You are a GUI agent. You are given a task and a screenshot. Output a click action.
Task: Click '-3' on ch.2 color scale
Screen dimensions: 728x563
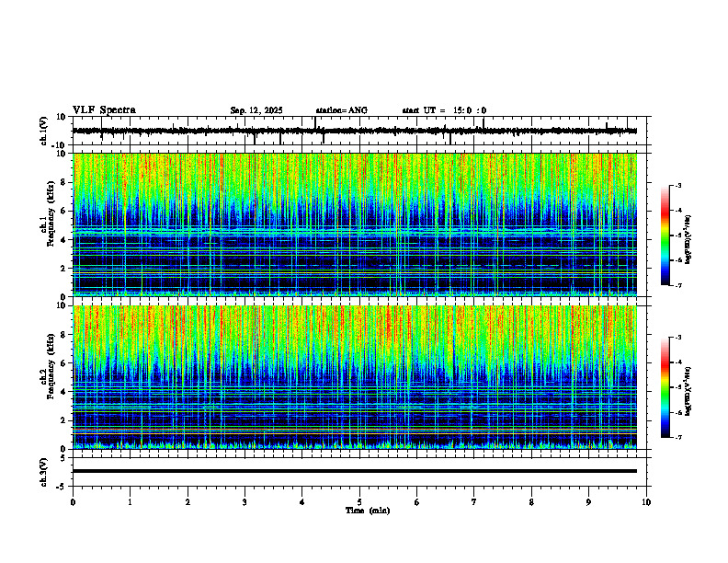point(678,338)
